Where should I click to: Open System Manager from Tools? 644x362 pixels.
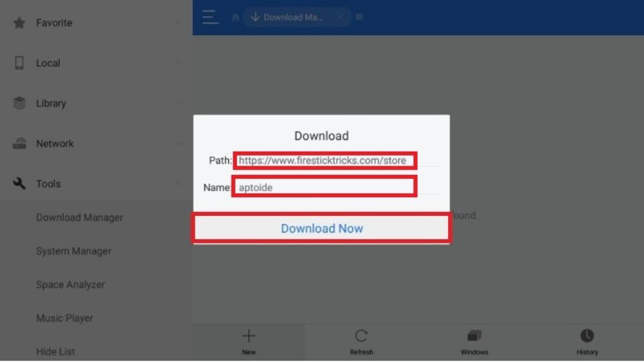click(x=74, y=251)
